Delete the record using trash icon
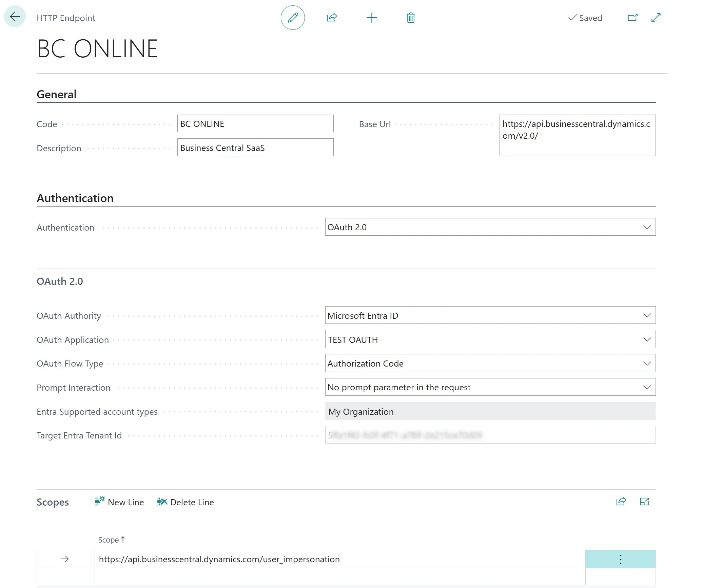Image resolution: width=702 pixels, height=588 pixels. [x=411, y=18]
